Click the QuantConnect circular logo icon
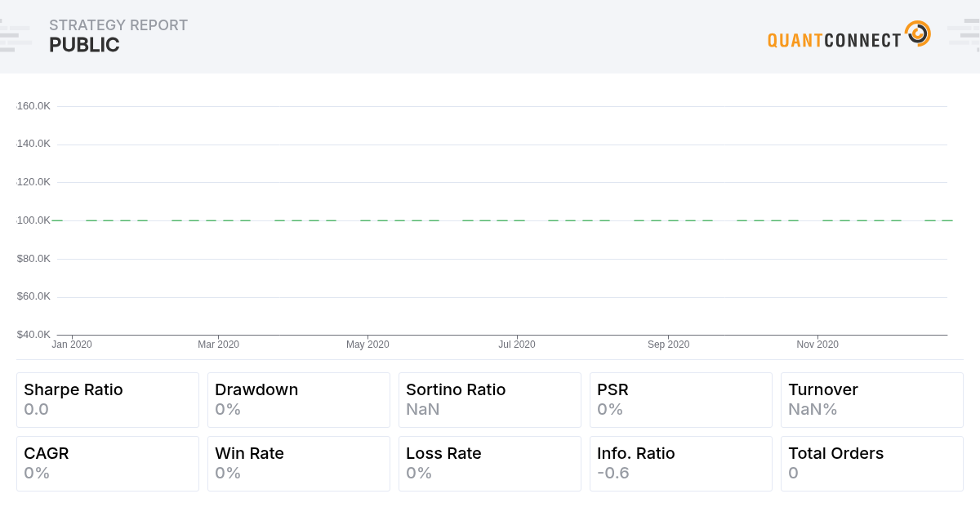Image resolution: width=980 pixels, height=516 pixels. (918, 33)
